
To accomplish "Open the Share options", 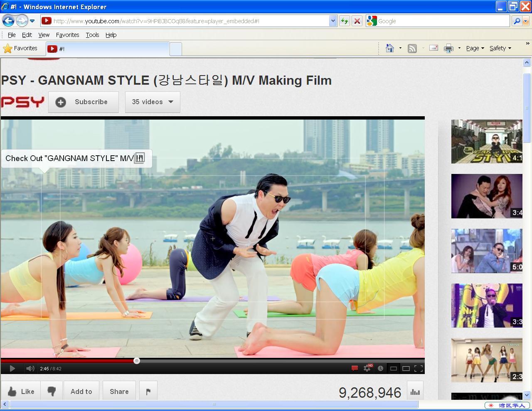I will tap(119, 391).
